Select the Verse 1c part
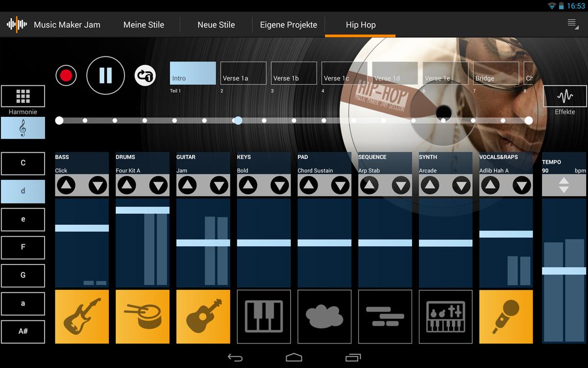This screenshot has height=368, width=588. click(344, 73)
